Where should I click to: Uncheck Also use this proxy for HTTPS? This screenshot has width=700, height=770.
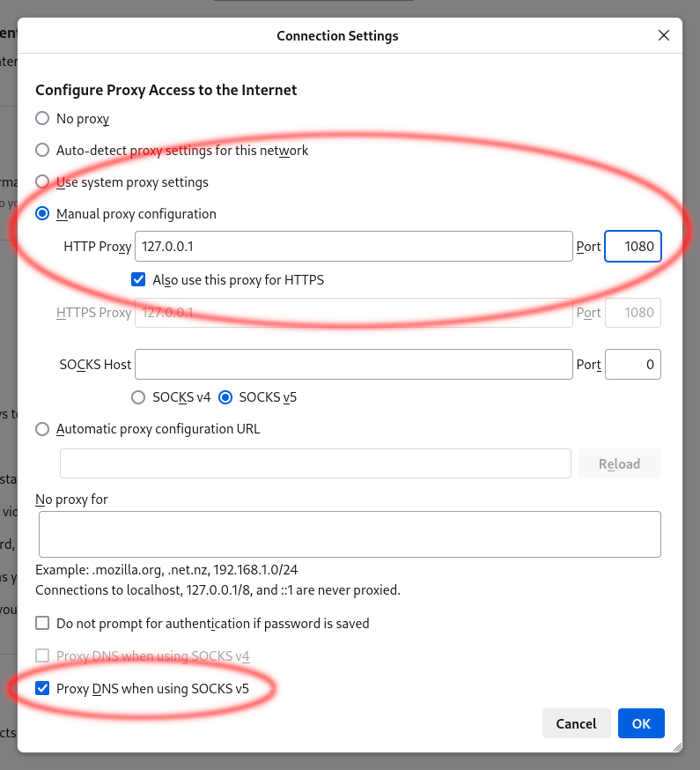138,280
